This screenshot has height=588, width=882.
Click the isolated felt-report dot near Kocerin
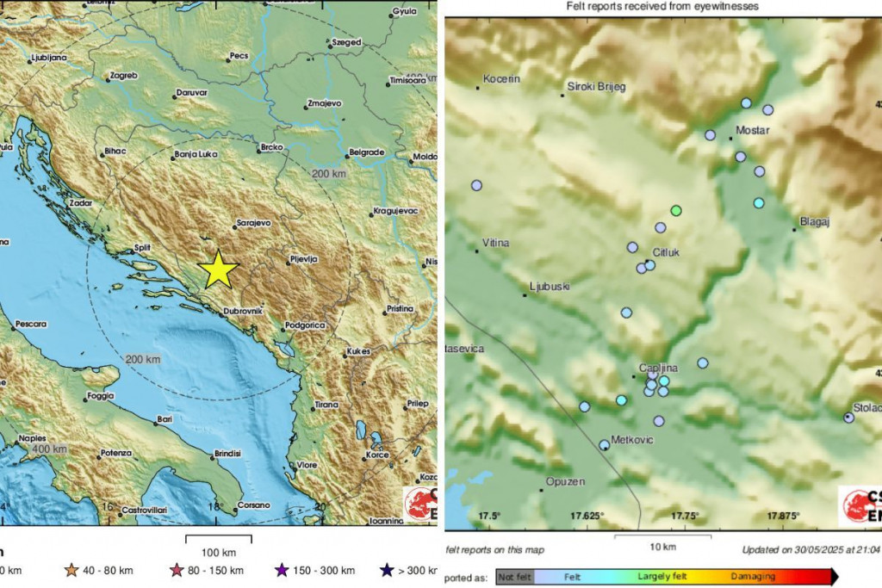coord(476,183)
